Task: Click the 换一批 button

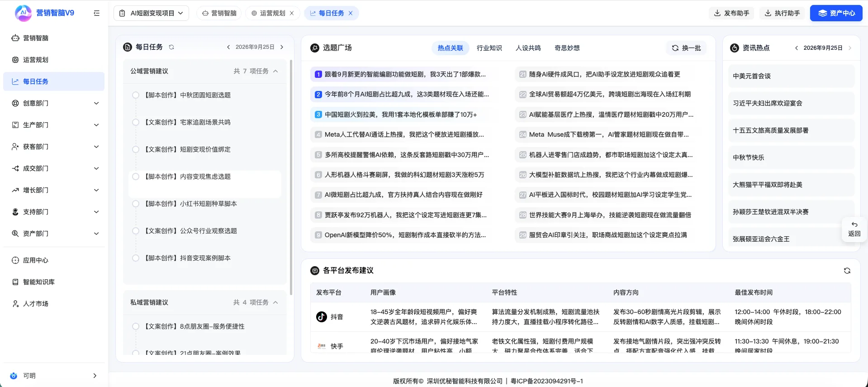Action: pos(686,48)
